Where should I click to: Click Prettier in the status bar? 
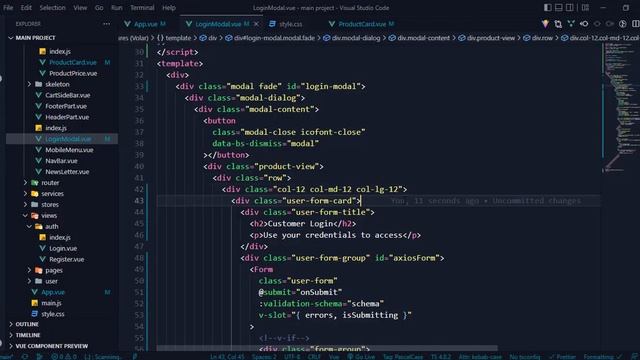(x=562, y=357)
